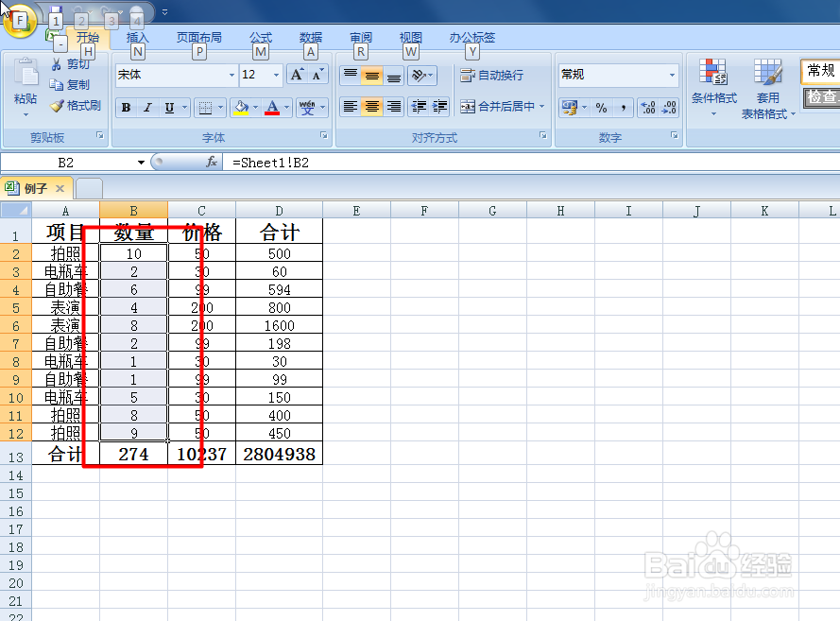Toggle Bold formatting
The width and height of the screenshot is (840, 621).
(126, 108)
